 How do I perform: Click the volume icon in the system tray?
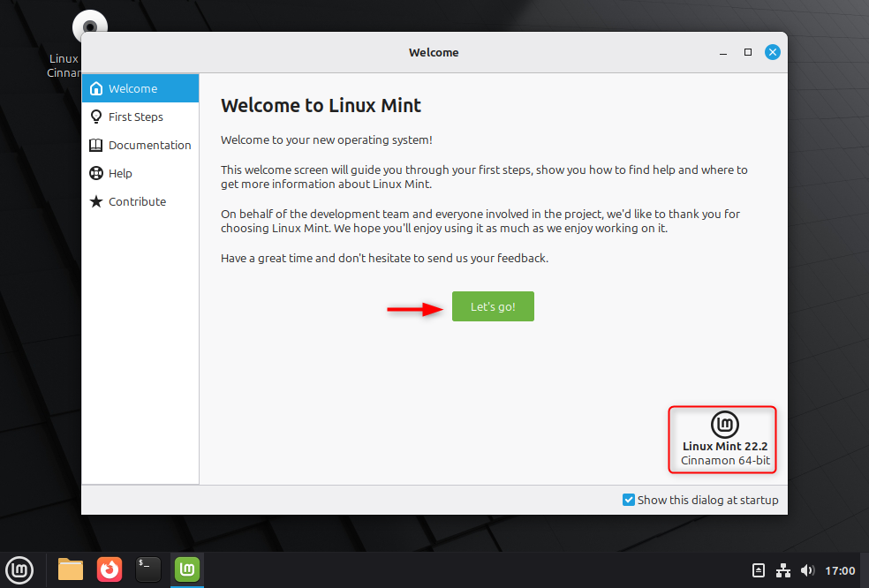pyautogui.click(x=807, y=569)
